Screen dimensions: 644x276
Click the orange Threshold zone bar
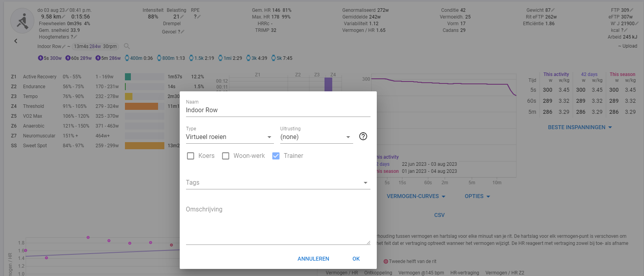click(141, 106)
